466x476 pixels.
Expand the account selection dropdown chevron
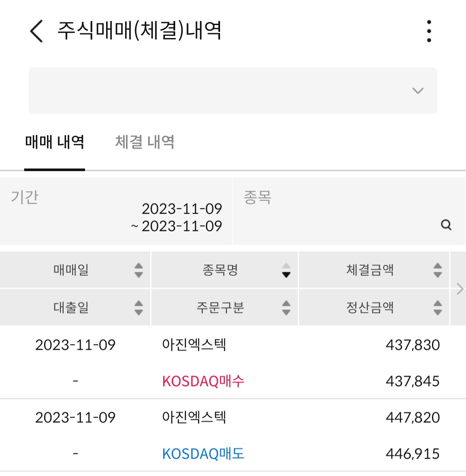tap(418, 90)
